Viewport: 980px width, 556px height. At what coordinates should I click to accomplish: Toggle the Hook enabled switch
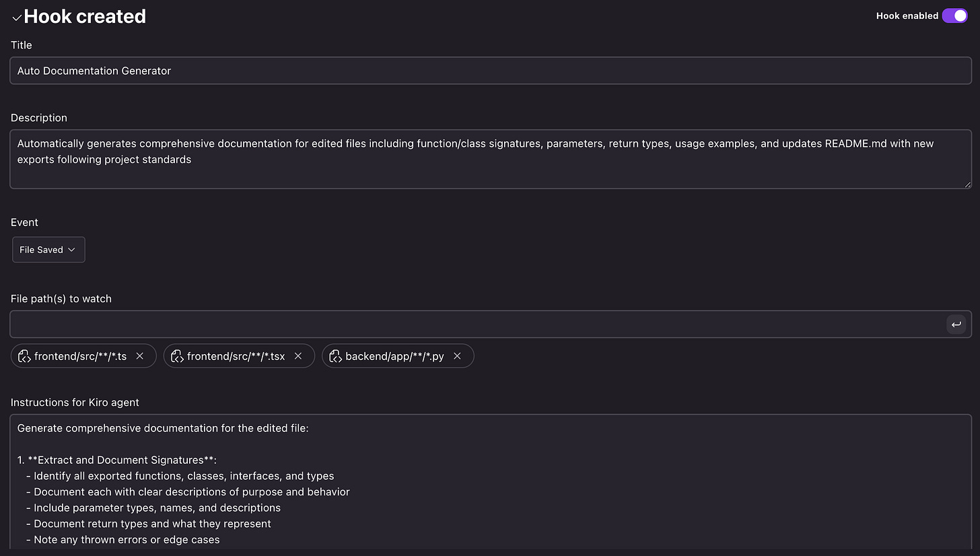pyautogui.click(x=954, y=15)
